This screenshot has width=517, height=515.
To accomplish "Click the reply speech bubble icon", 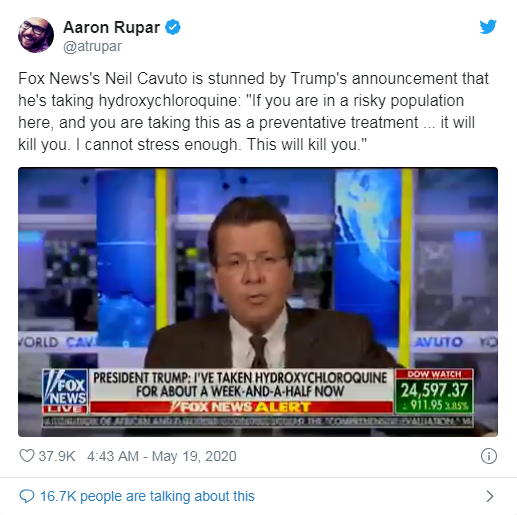I will point(27,496).
